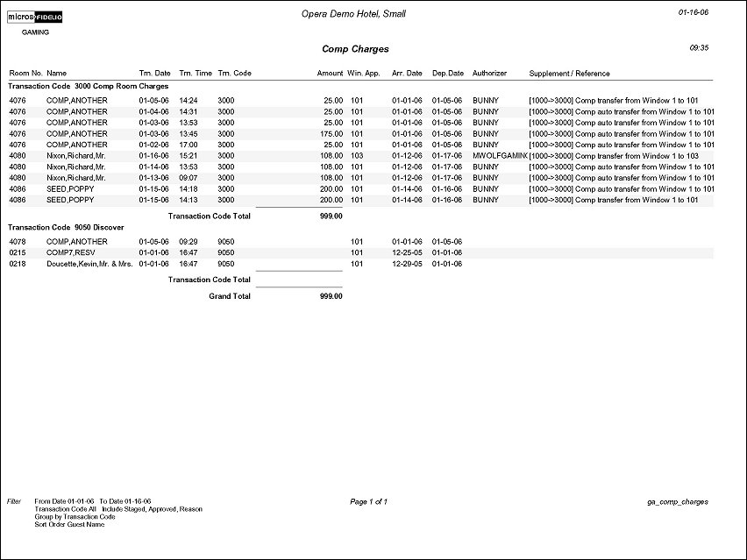Viewport: 747px width, 560px height.
Task: Click the Page 1 of 1 footer text
Action: tap(368, 502)
